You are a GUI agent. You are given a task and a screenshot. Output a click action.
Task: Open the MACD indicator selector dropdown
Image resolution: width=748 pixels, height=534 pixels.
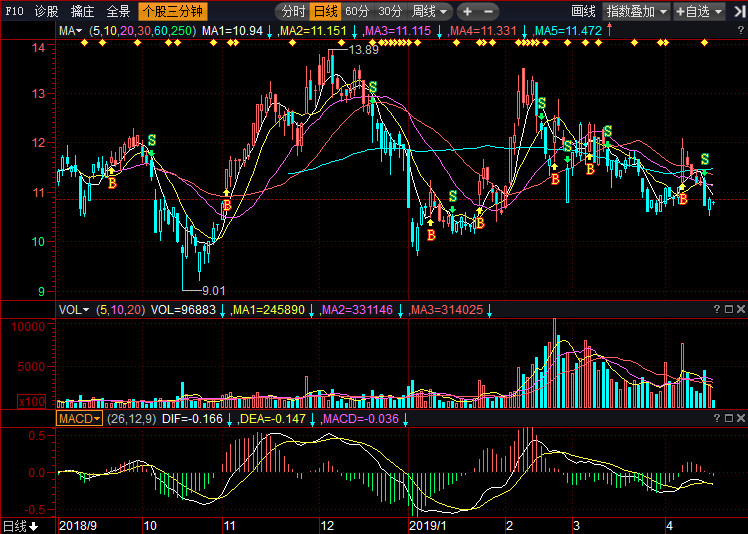[79, 418]
